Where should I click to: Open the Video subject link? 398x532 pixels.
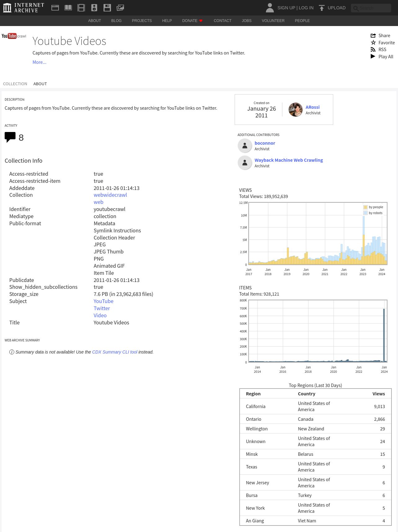click(100, 315)
